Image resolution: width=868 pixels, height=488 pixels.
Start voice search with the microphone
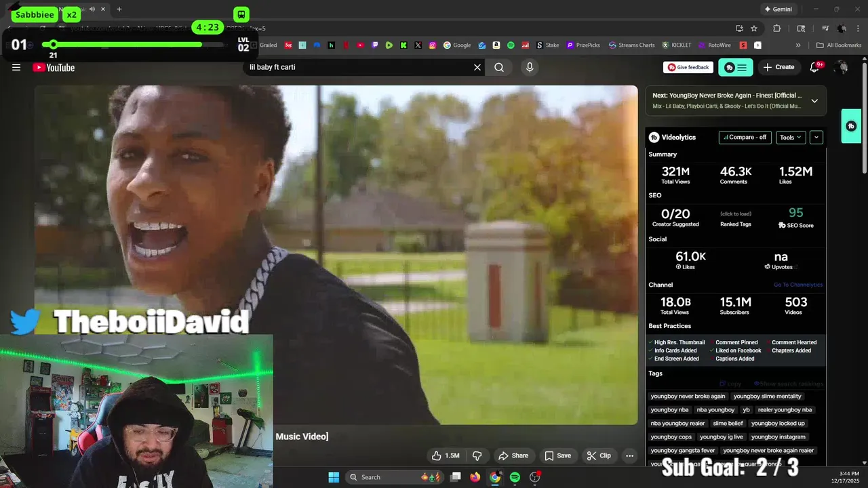point(530,67)
